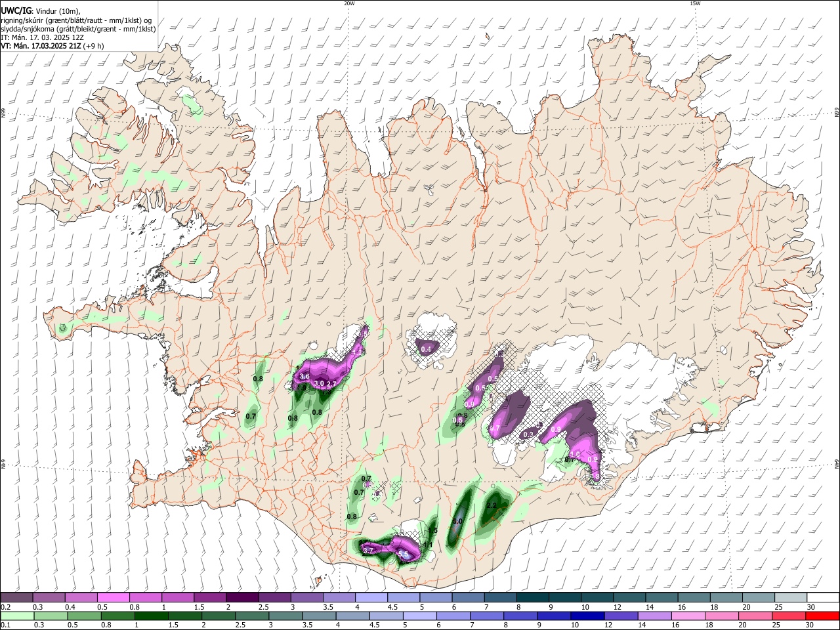Pick the royal blue rain swatch labeled 8
Image resolution: width=840 pixels, height=630 pixels.
[520, 616]
